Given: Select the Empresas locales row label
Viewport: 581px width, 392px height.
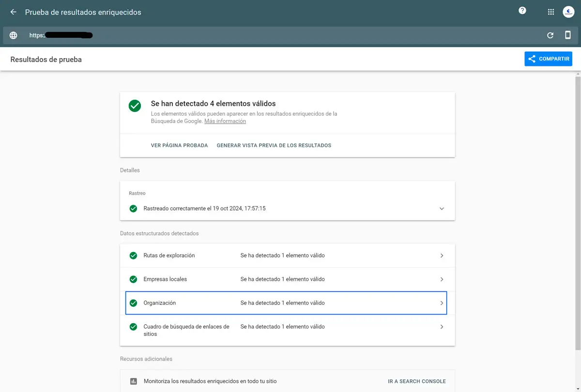Looking at the screenshot, I should pos(165,279).
